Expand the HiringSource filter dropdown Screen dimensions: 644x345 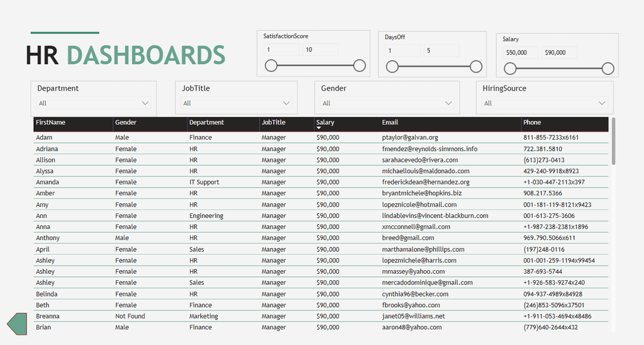(x=545, y=103)
